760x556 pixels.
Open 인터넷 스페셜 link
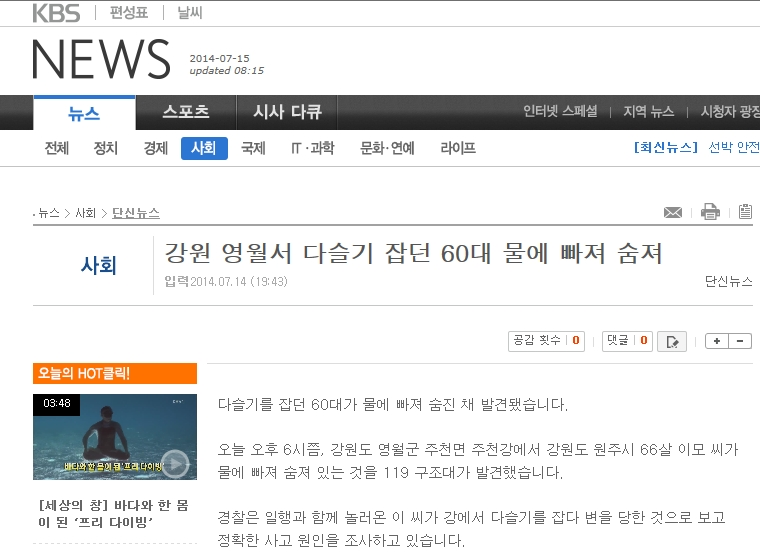pos(560,112)
